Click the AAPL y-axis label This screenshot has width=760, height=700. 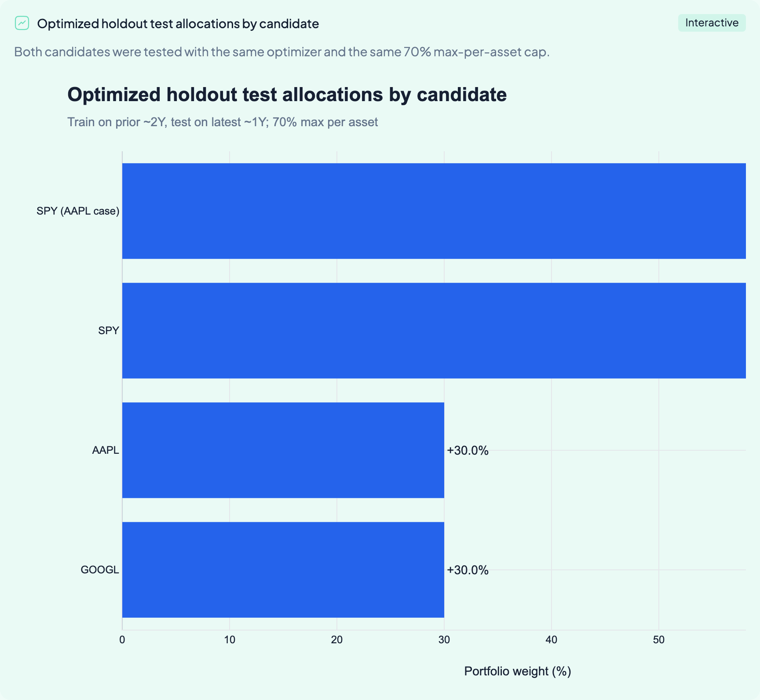coord(106,450)
